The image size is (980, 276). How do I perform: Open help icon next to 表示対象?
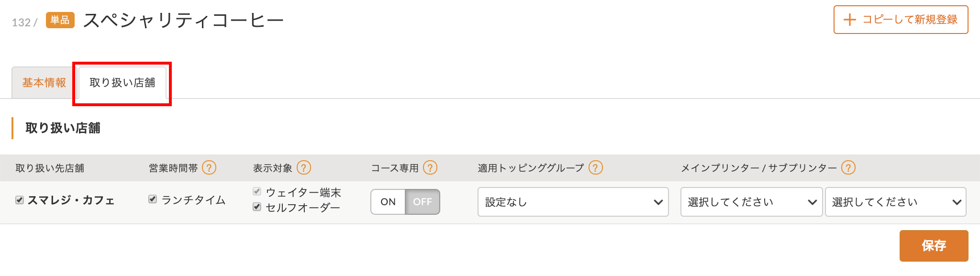[304, 167]
